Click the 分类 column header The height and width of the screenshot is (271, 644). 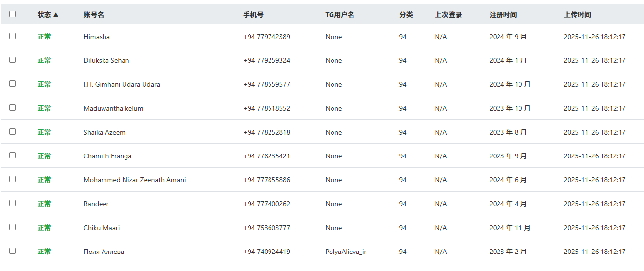(x=406, y=15)
